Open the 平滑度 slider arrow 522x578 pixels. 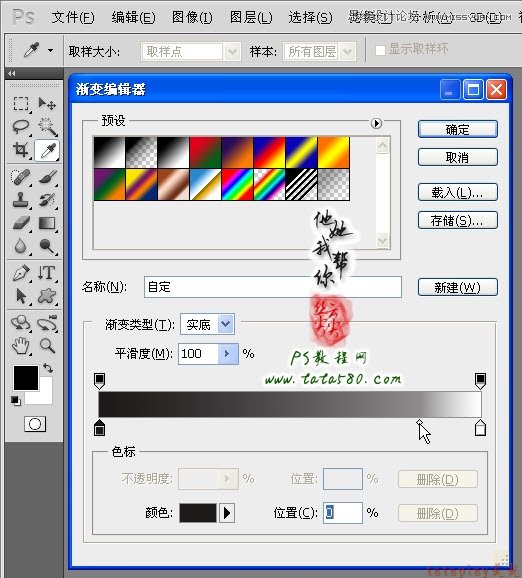click(228, 354)
